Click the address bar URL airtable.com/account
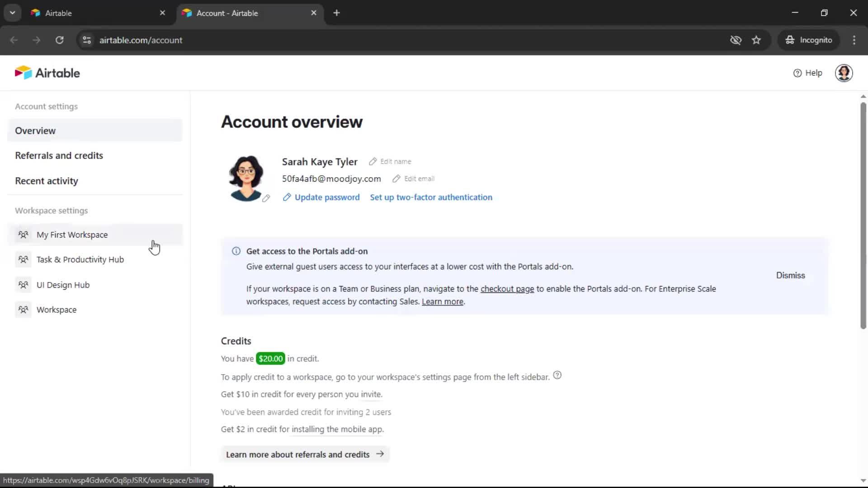This screenshot has width=868, height=488. tap(141, 40)
